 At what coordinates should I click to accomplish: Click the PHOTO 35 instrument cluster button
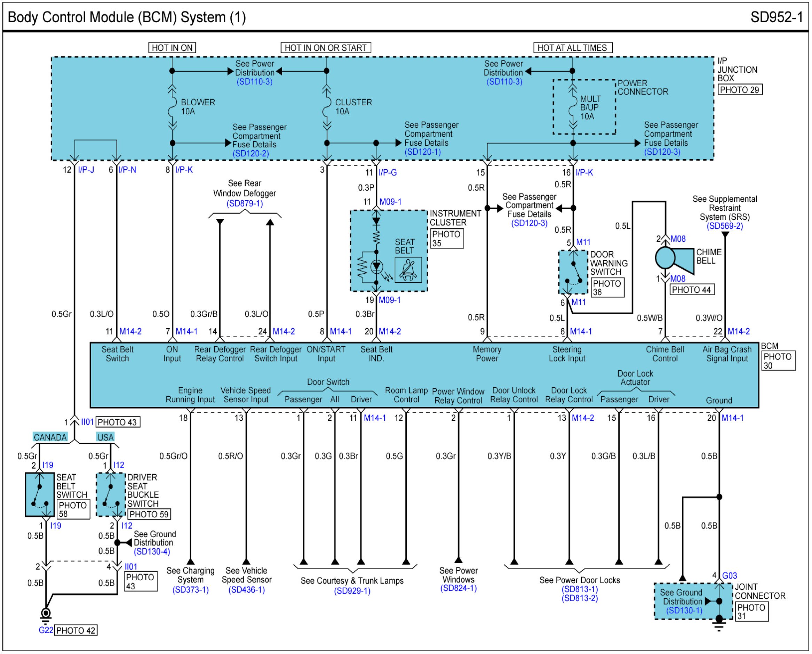pos(447,239)
